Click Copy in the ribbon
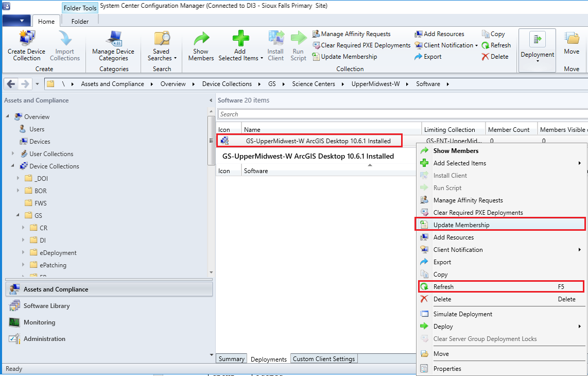Screen dimensions: 588x376 click(493, 34)
